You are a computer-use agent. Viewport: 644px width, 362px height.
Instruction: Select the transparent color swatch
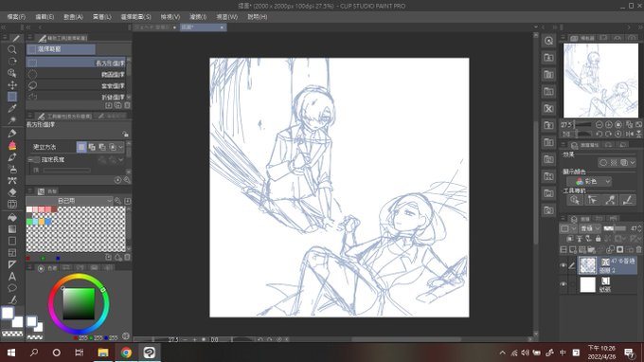12,334
